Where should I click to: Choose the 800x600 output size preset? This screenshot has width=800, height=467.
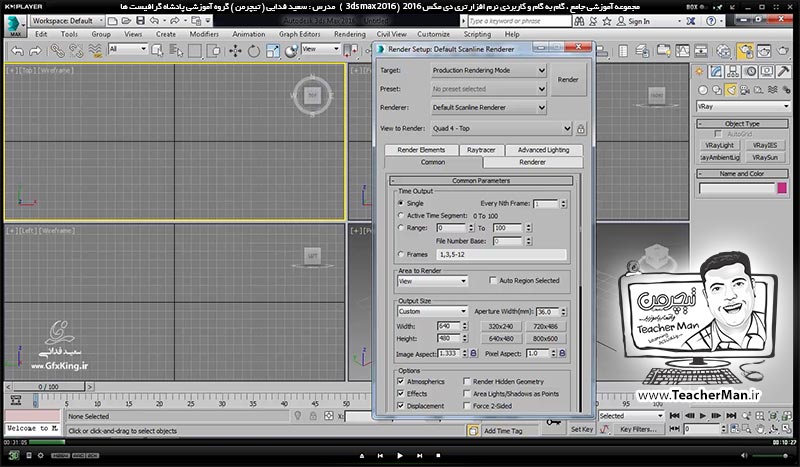click(545, 338)
